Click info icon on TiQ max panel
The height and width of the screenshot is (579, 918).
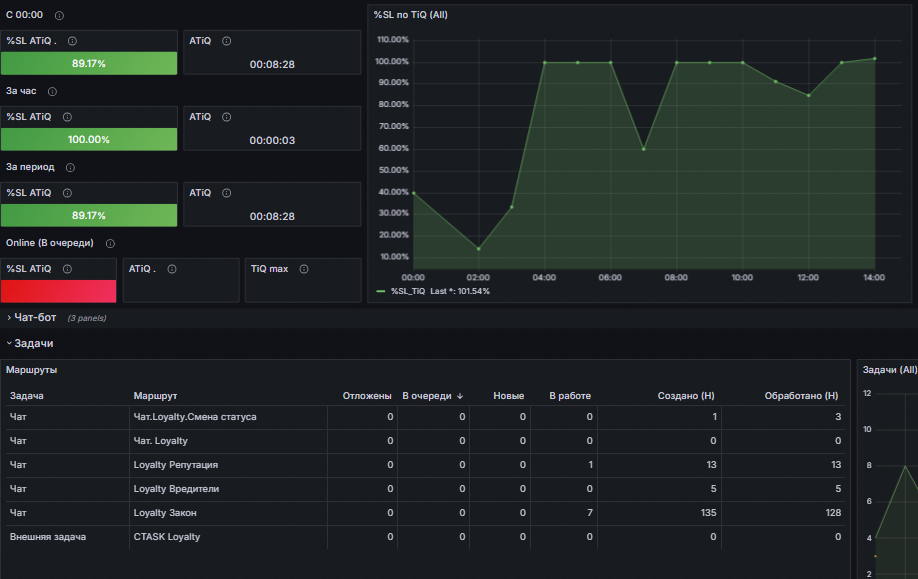pyautogui.click(x=303, y=269)
